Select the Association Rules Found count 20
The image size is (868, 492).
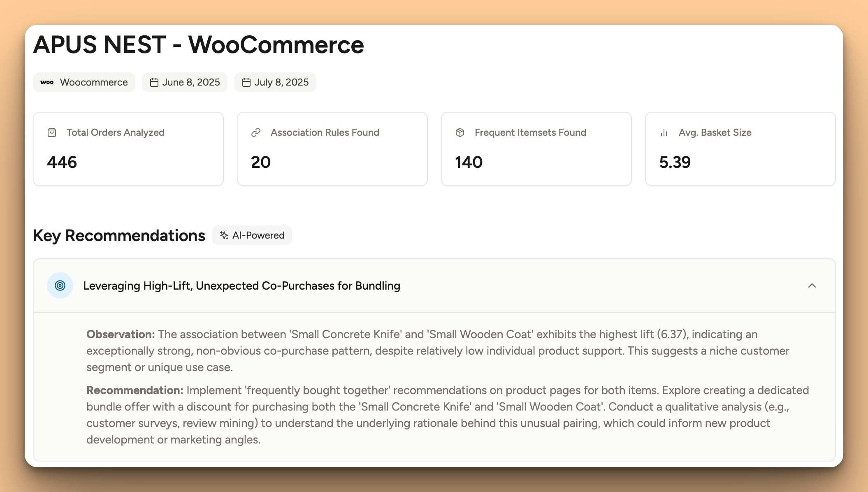(x=260, y=162)
